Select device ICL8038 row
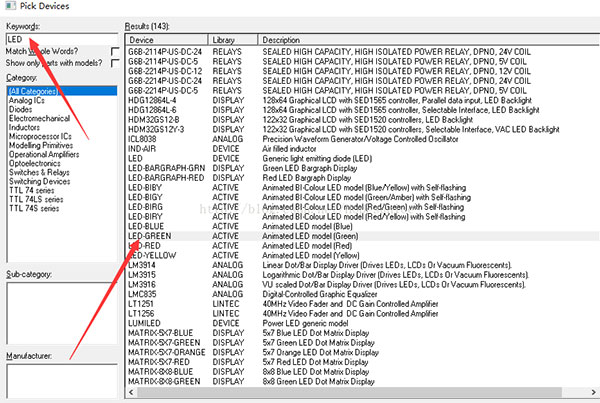Image resolution: width=600 pixels, height=403 pixels. [363, 139]
